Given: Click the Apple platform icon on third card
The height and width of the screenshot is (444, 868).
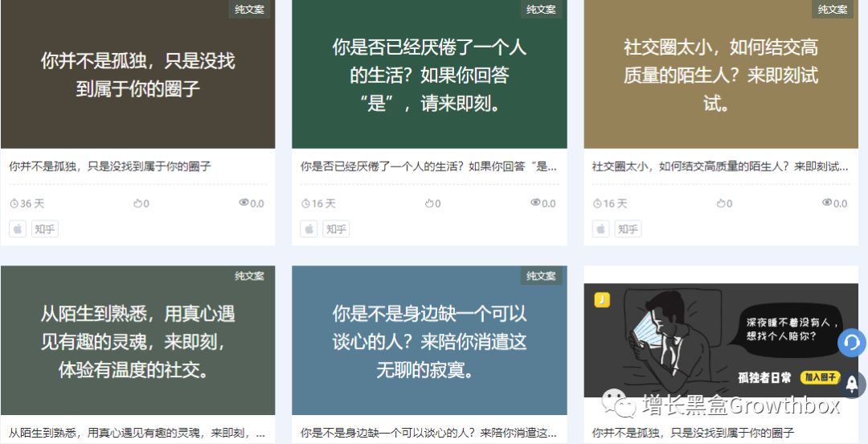Looking at the screenshot, I should pos(600,229).
